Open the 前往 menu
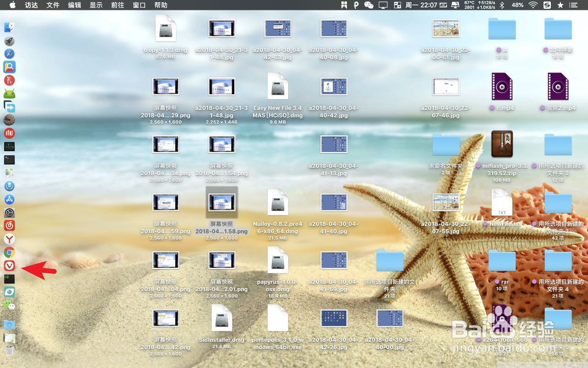Screen dimensions: 588x368 (118, 5)
